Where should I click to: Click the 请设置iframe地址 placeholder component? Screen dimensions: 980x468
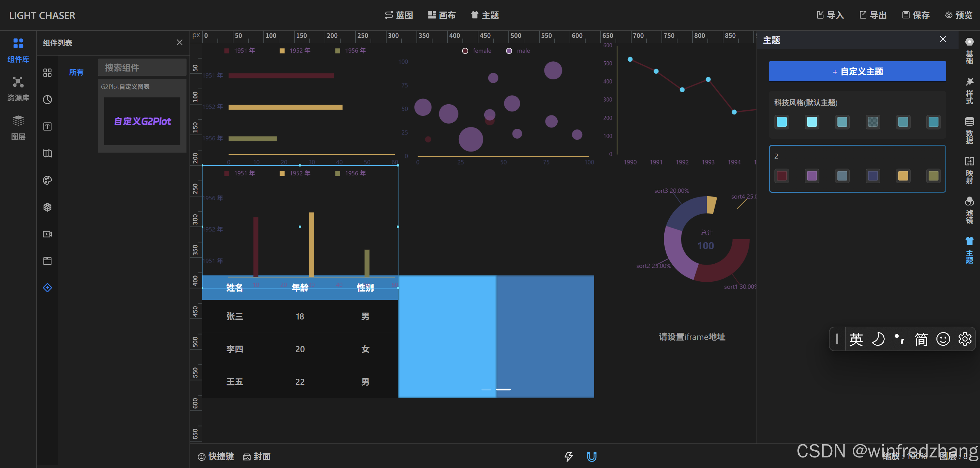pos(692,337)
